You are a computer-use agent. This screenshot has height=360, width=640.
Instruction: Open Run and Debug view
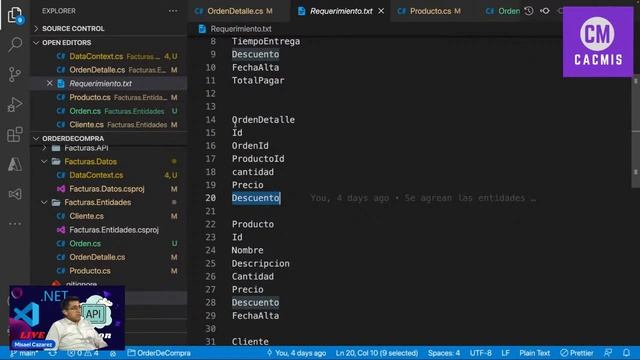(x=15, y=104)
